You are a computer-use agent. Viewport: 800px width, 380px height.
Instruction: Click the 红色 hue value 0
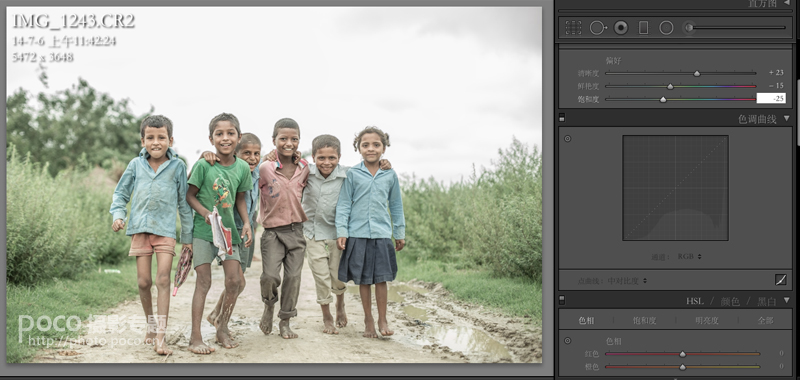pyautogui.click(x=781, y=353)
